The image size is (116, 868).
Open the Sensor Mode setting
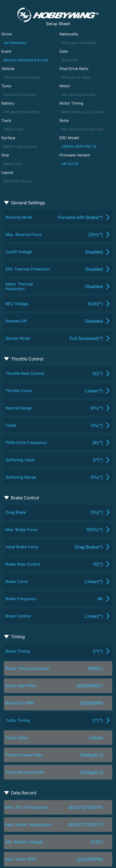[x=58, y=338]
